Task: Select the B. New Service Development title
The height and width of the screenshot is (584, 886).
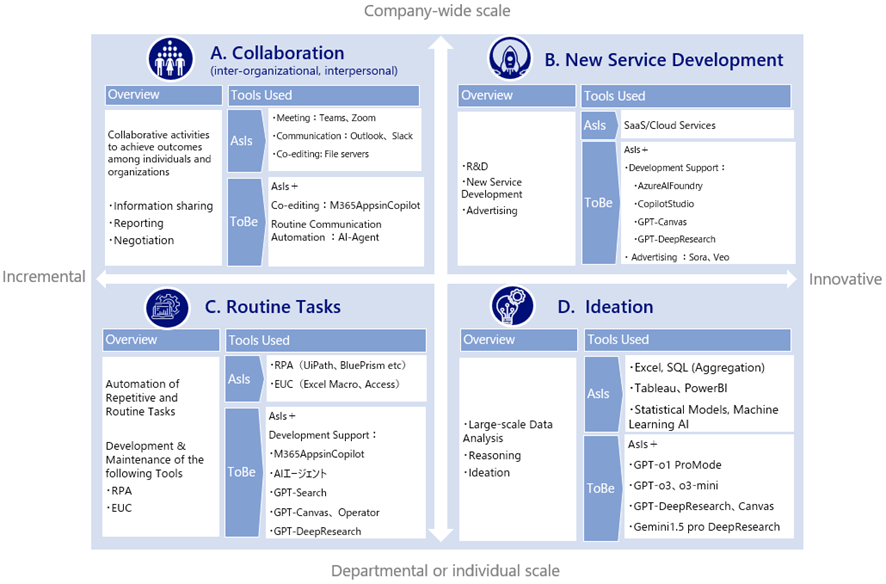Action: click(x=664, y=60)
